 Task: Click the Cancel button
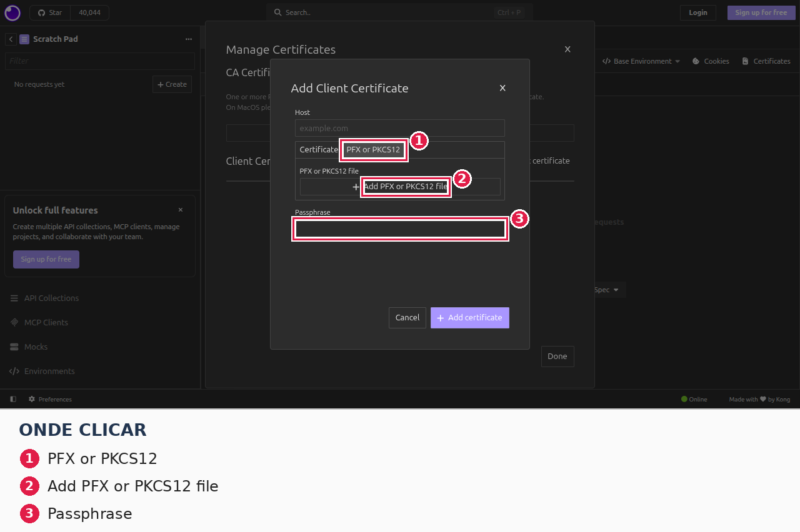tap(407, 318)
